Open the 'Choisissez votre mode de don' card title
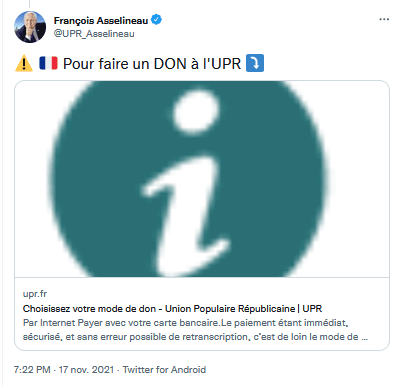Image resolution: width=400 pixels, height=386 pixels. [172, 309]
